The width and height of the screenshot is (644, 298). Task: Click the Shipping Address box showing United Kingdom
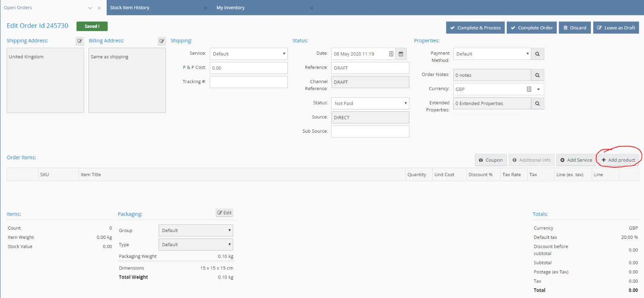point(45,80)
